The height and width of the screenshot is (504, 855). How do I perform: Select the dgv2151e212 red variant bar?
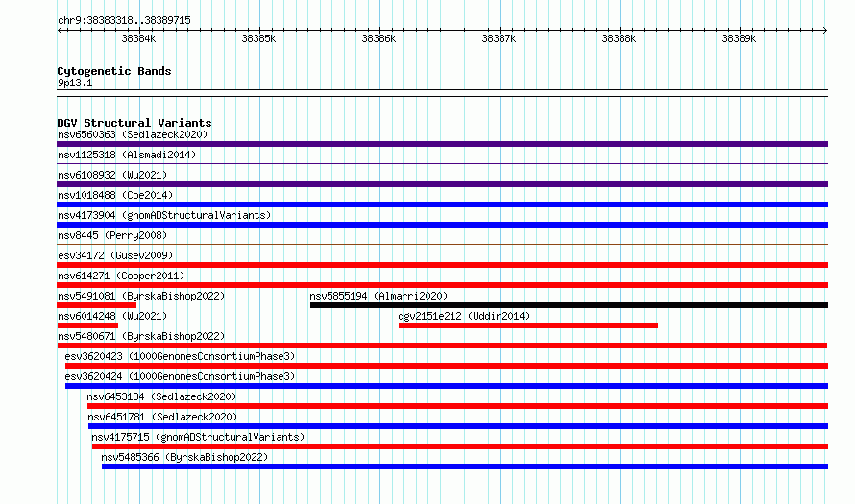click(527, 325)
